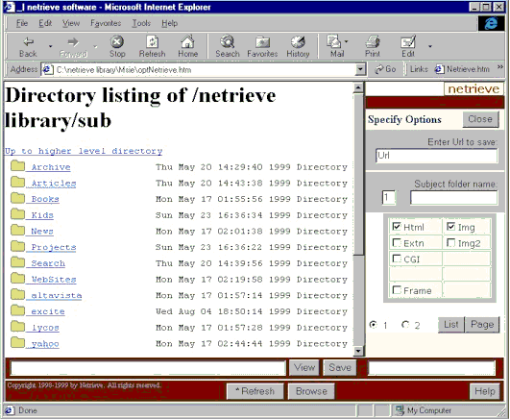This screenshot has height=420, width=510.
Task: Click the Internet Explorer logo throbber
Action: 491,23
